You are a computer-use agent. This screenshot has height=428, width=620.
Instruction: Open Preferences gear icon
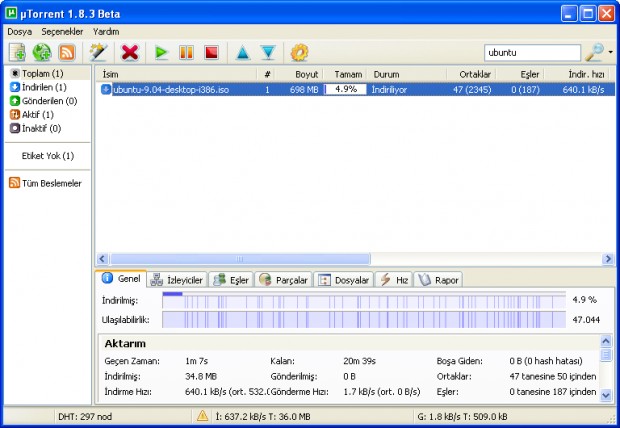point(299,53)
